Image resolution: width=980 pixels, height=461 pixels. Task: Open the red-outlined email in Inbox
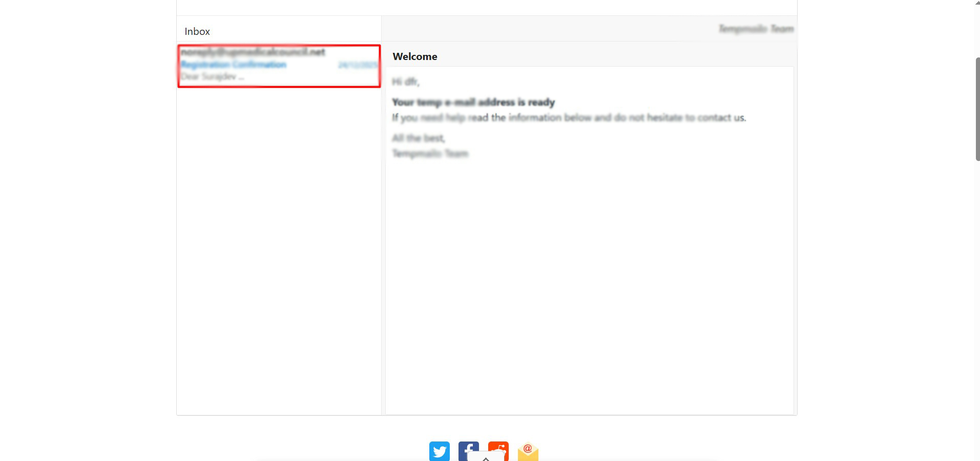click(279, 66)
